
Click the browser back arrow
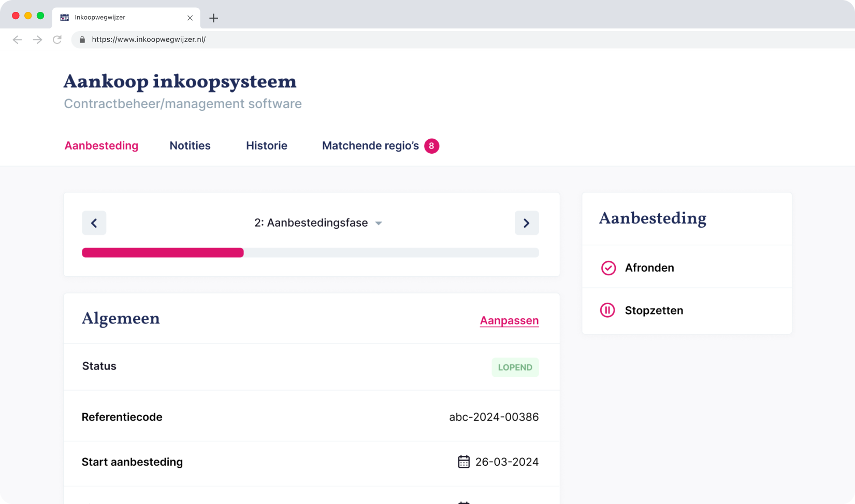tap(17, 39)
